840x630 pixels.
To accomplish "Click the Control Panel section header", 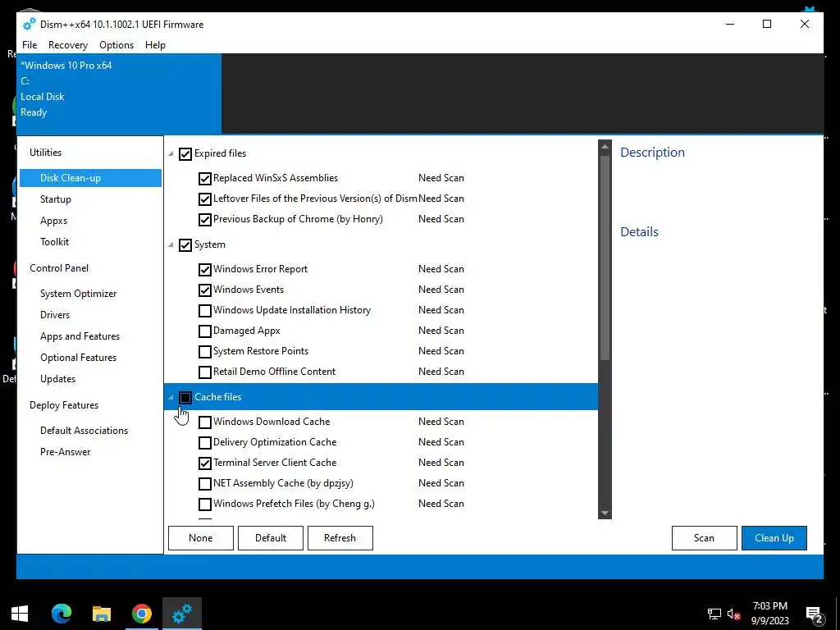I will [x=59, y=268].
